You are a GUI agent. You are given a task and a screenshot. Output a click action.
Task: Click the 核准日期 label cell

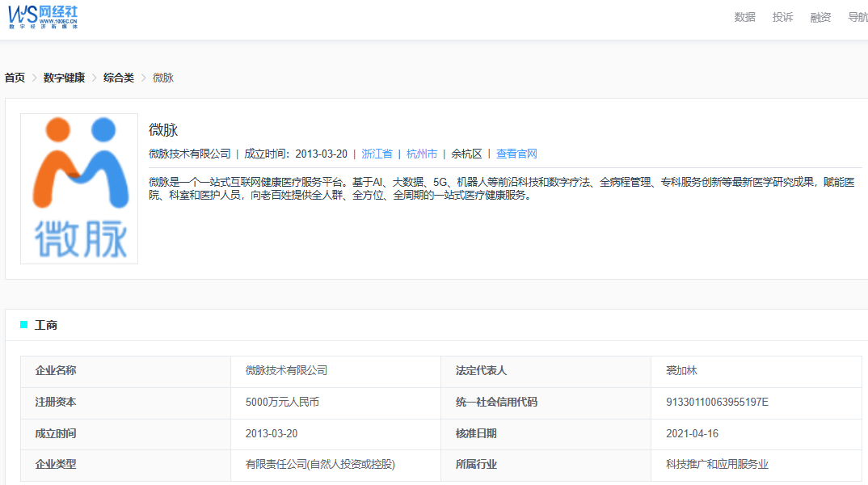546,434
